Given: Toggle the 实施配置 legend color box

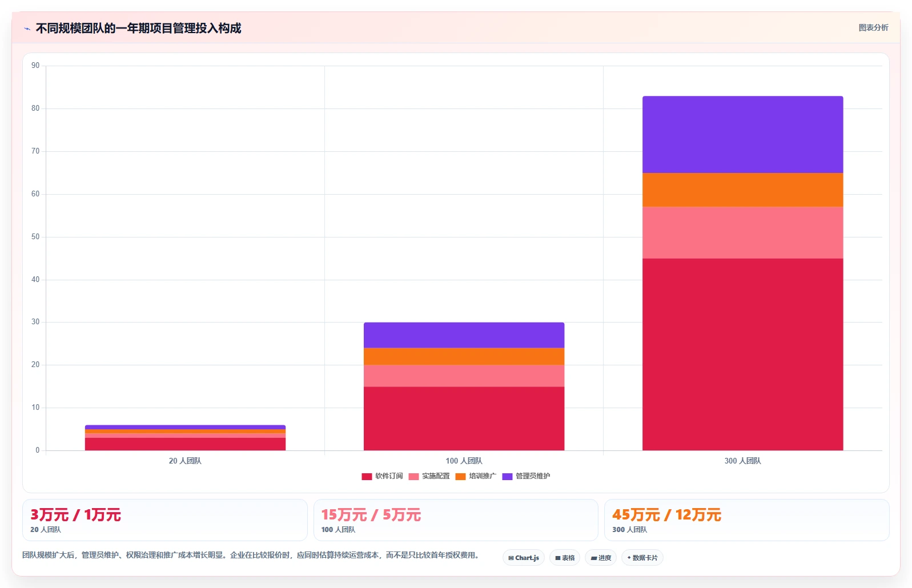Looking at the screenshot, I should [413, 476].
